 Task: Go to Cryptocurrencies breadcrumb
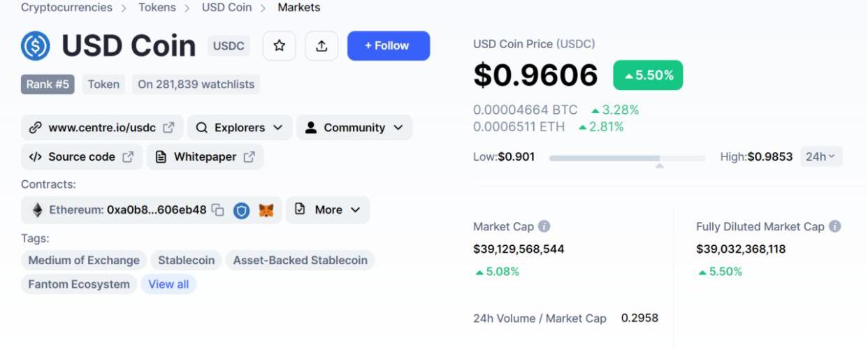point(66,8)
